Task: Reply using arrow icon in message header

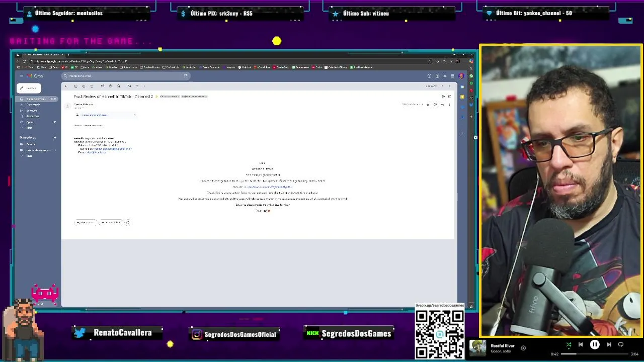Action: pos(442,105)
